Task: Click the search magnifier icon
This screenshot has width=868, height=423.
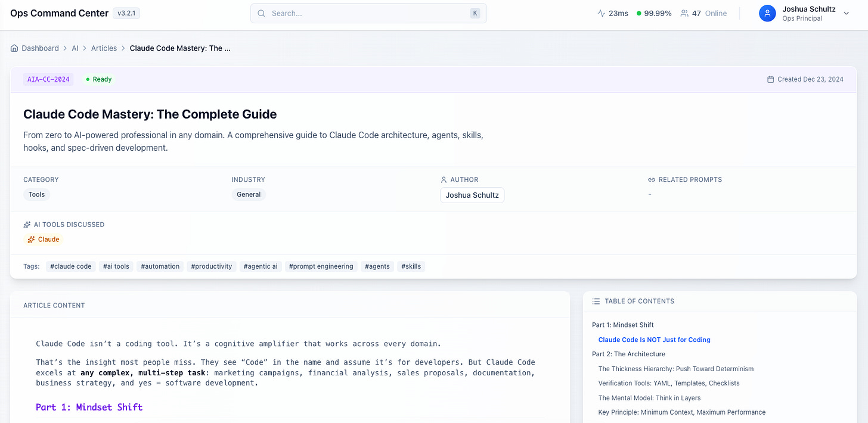Action: coord(261,13)
